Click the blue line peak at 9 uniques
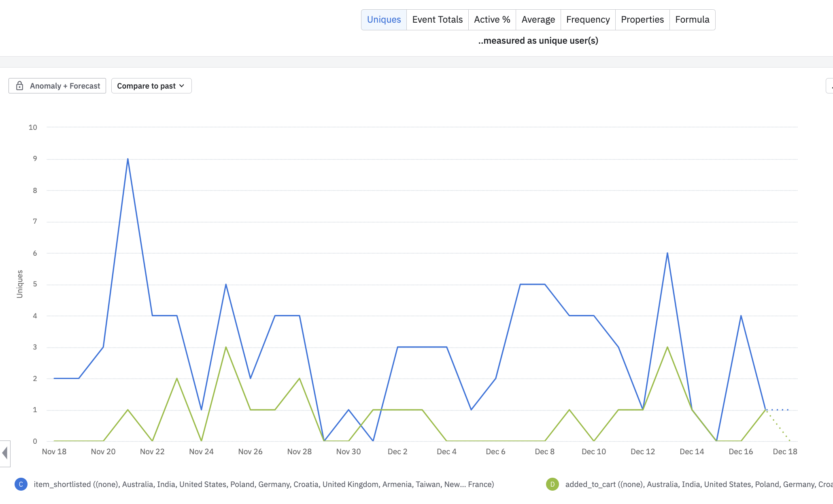The width and height of the screenshot is (833, 504). 128,159
